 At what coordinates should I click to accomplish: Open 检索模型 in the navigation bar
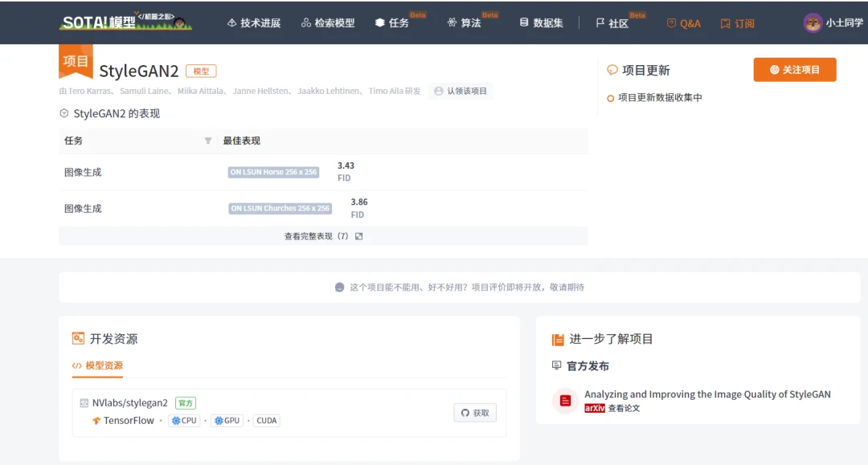(x=327, y=23)
